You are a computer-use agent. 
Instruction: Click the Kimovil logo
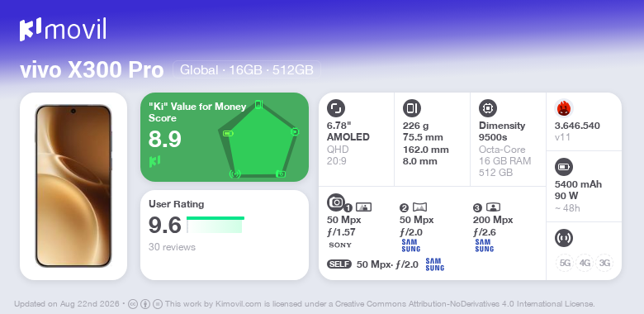[63, 29]
